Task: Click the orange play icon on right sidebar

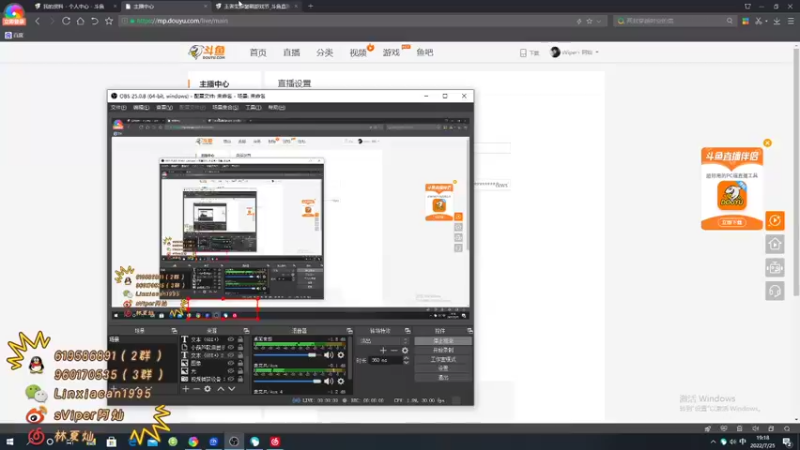Action: point(774,220)
